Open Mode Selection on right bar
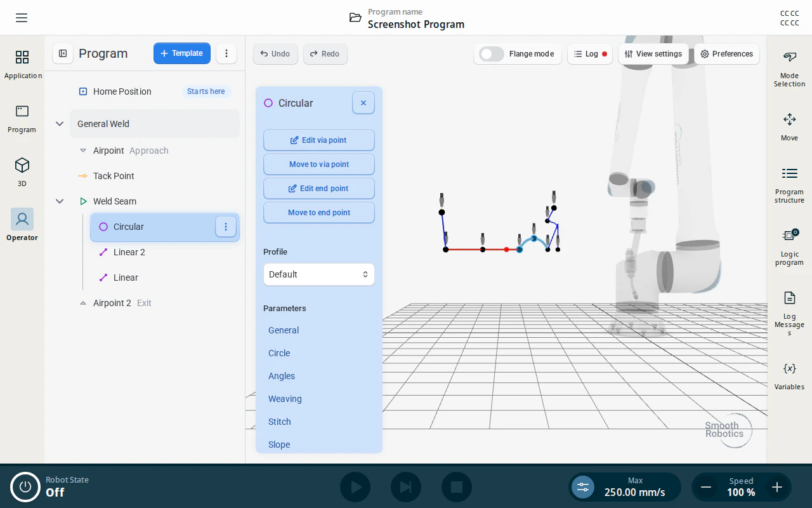This screenshot has height=508, width=812. click(789, 69)
